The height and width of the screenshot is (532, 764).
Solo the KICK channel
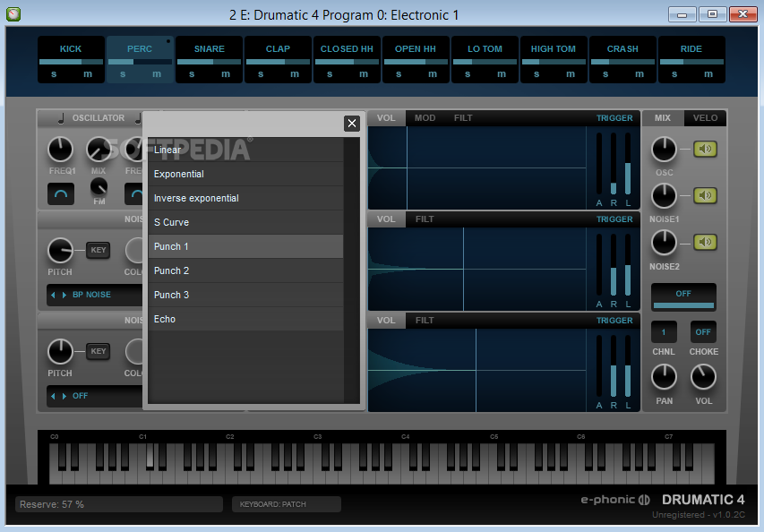click(54, 74)
